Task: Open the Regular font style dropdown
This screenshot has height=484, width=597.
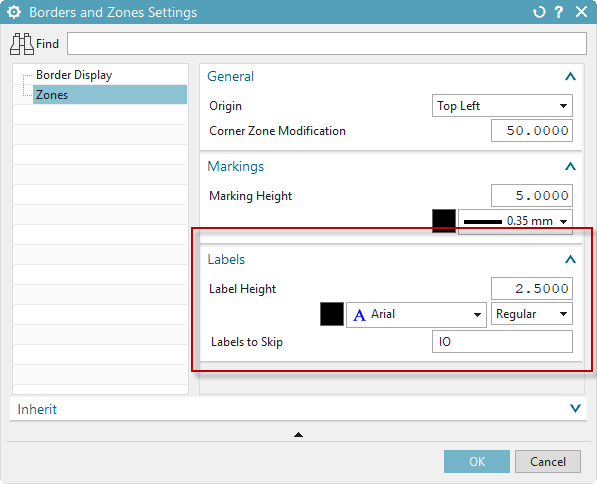Action: click(532, 314)
